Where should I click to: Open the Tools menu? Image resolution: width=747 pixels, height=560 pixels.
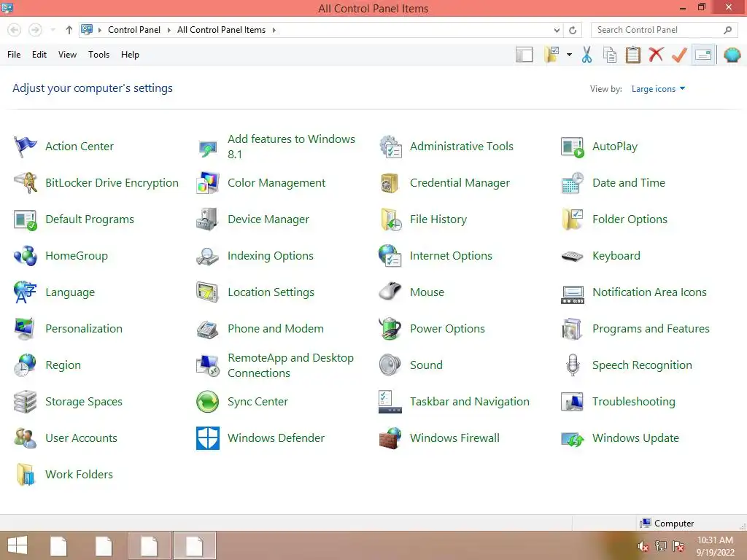[x=98, y=55]
